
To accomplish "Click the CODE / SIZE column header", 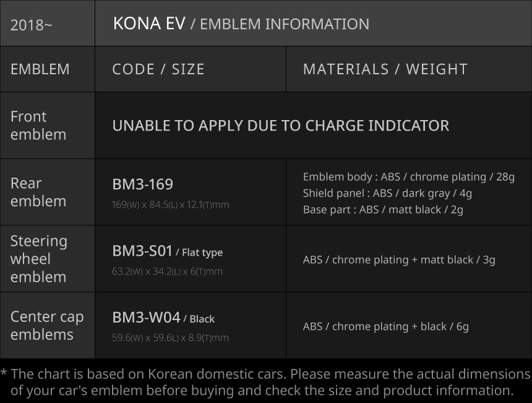I will click(x=158, y=69).
